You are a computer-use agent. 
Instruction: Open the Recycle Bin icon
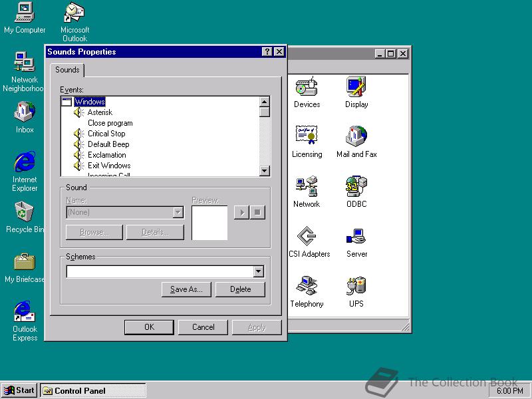[x=25, y=217]
